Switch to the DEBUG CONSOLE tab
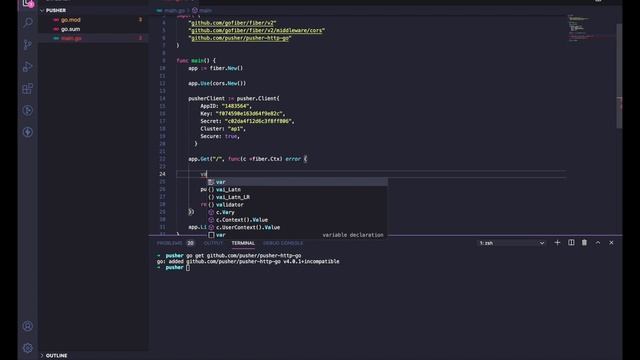This screenshot has width=640, height=360. pos(283,243)
